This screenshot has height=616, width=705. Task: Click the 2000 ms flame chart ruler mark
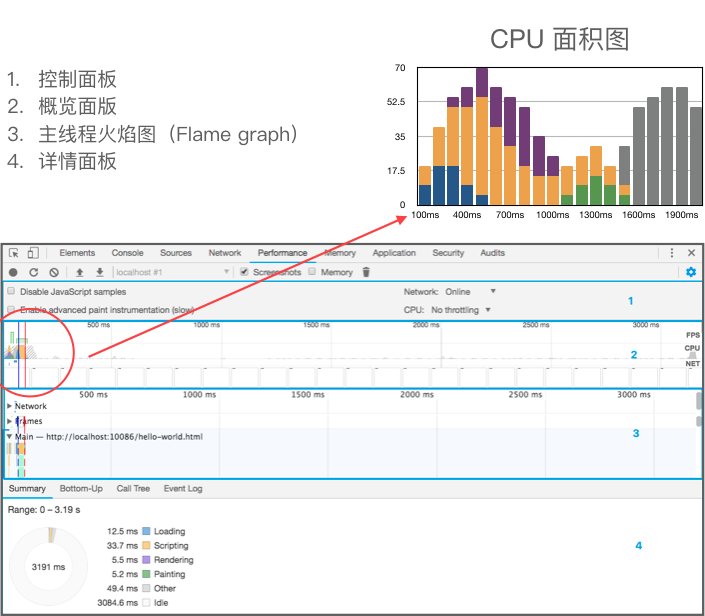417,394
